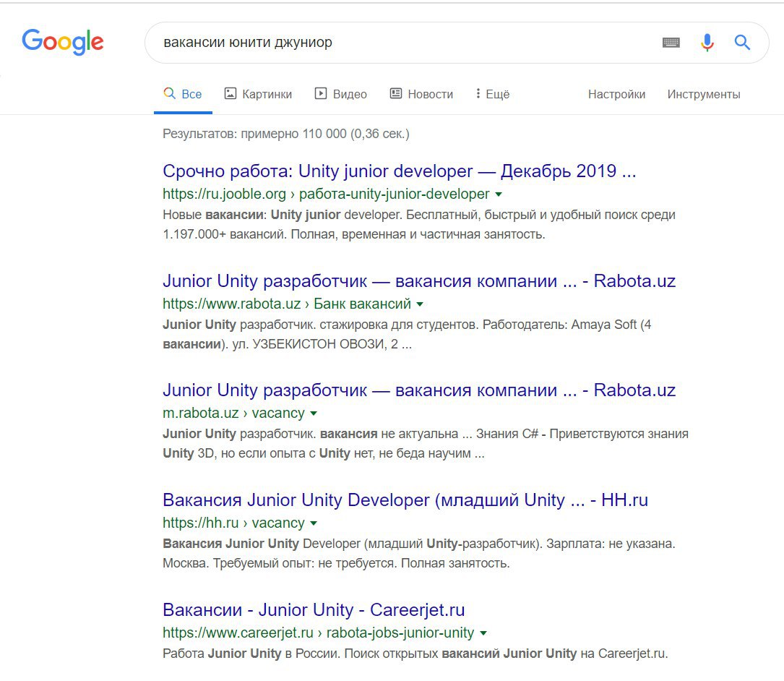This screenshot has width=784, height=681.
Task: Open 'Вакансия Junior Unity Developer' HH.ru result
Action: pos(405,500)
